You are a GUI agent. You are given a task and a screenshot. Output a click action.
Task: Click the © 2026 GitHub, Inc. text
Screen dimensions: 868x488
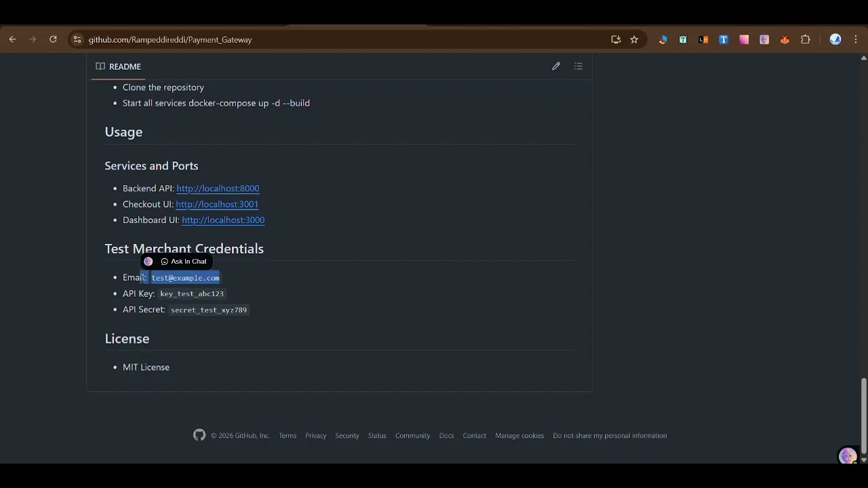click(240, 436)
